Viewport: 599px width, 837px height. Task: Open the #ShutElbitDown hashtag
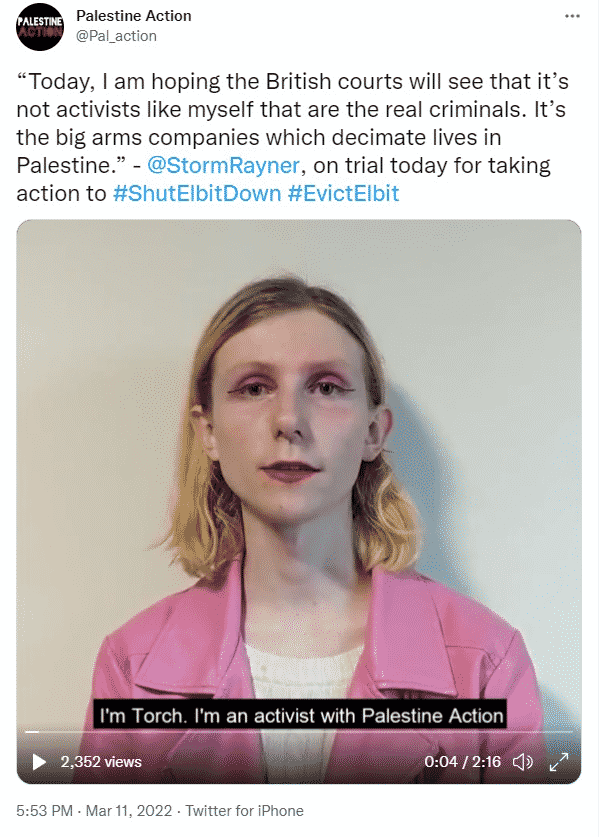point(197,193)
